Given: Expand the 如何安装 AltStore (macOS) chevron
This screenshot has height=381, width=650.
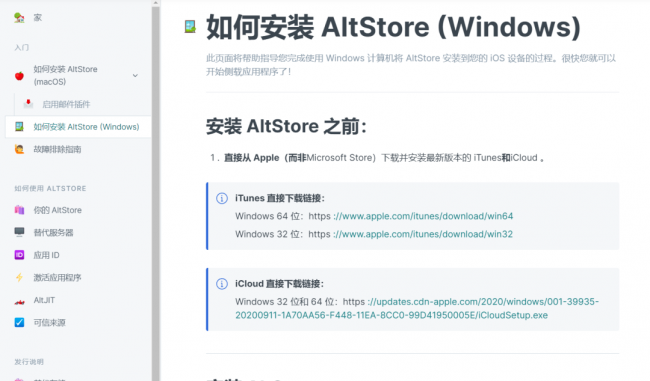Looking at the screenshot, I should [135, 75].
